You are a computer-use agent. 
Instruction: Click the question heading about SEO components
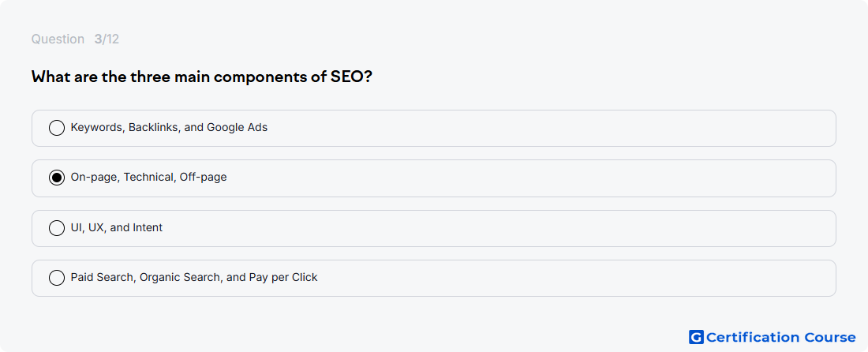201,77
